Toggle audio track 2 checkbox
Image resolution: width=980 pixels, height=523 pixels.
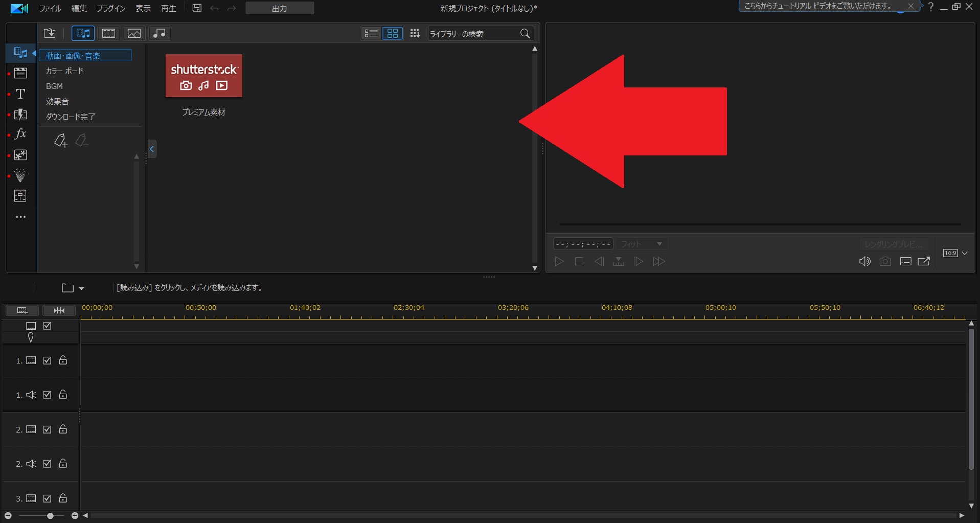pos(47,464)
